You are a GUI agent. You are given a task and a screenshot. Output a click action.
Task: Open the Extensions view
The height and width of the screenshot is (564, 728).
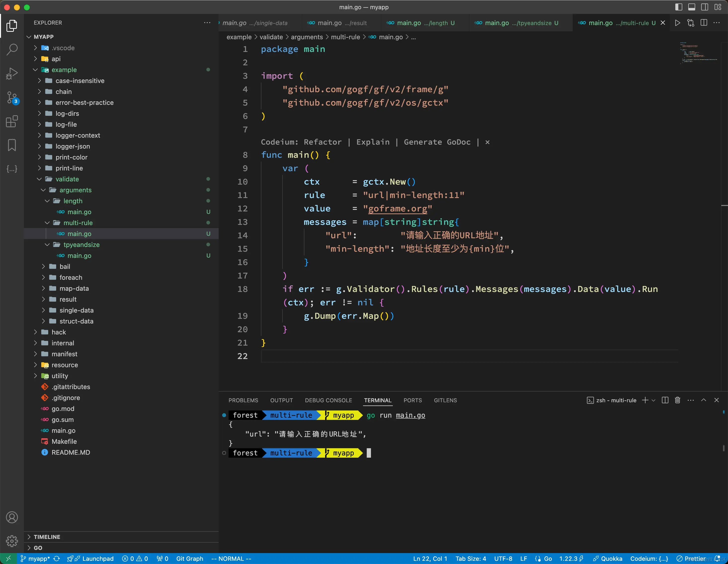tap(12, 121)
